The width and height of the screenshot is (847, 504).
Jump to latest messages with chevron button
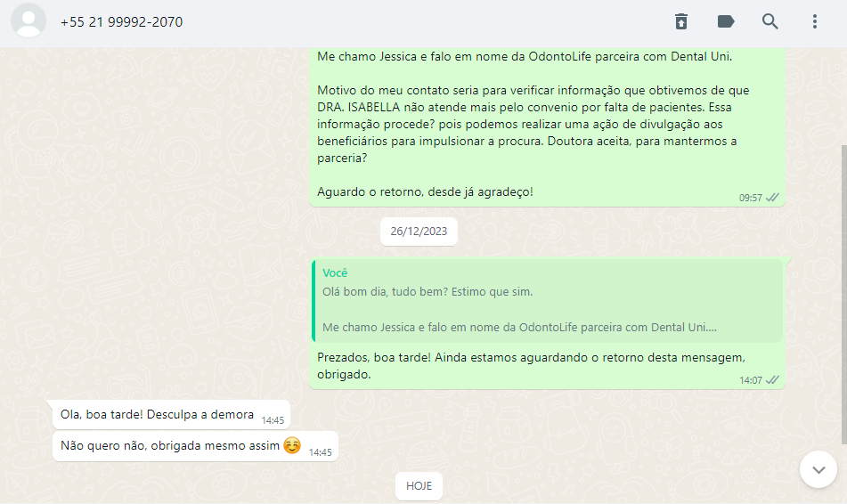(818, 469)
